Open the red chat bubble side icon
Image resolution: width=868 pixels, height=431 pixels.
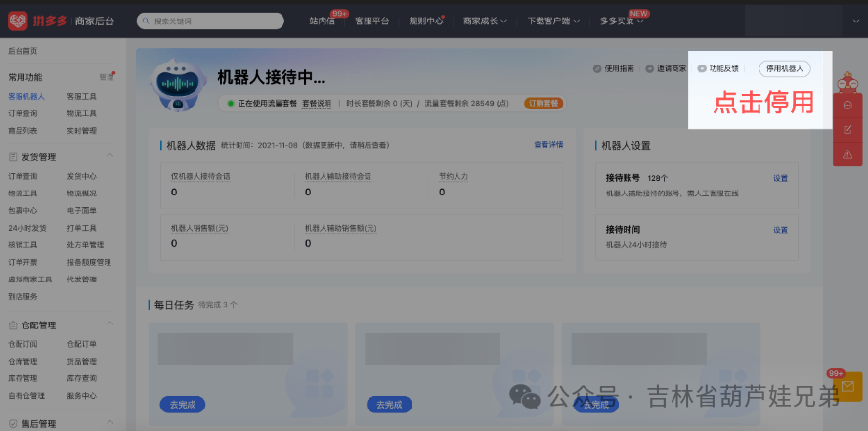[x=846, y=106]
